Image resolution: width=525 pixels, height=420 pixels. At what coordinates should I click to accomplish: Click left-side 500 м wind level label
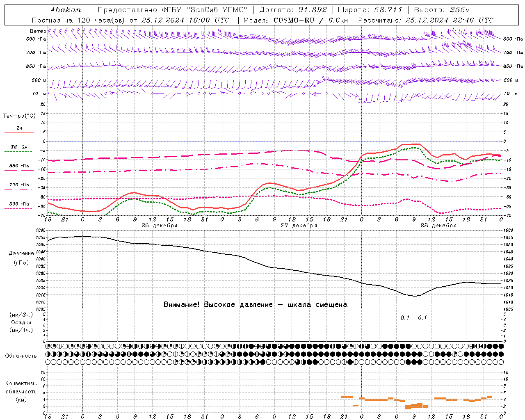[39, 80]
